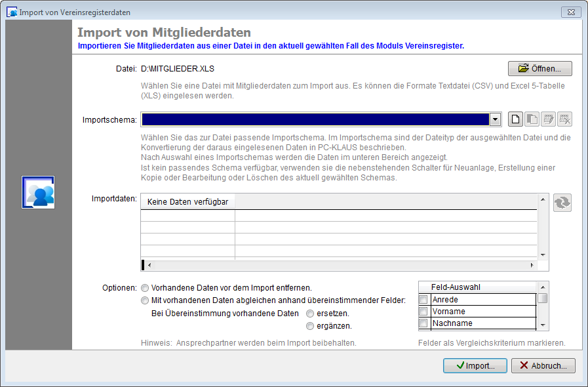Click the copy import schema icon

(532, 119)
